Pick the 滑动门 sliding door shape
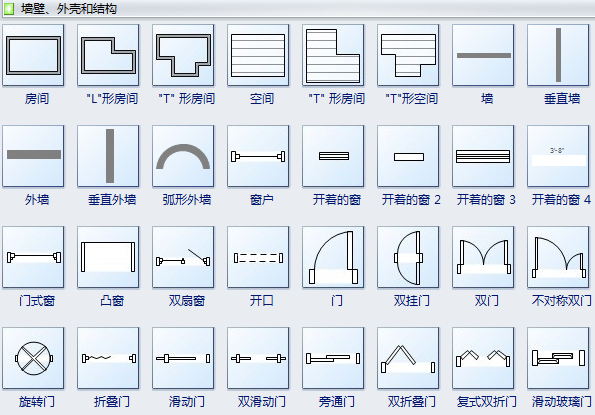 coord(183,358)
